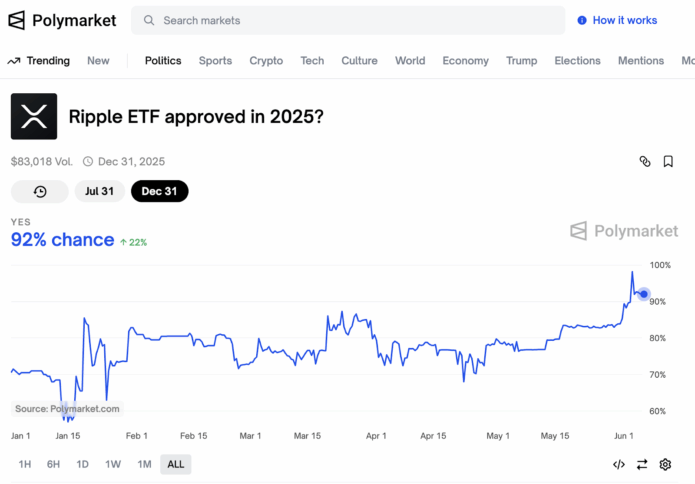Go to the Politics category

coord(163,61)
